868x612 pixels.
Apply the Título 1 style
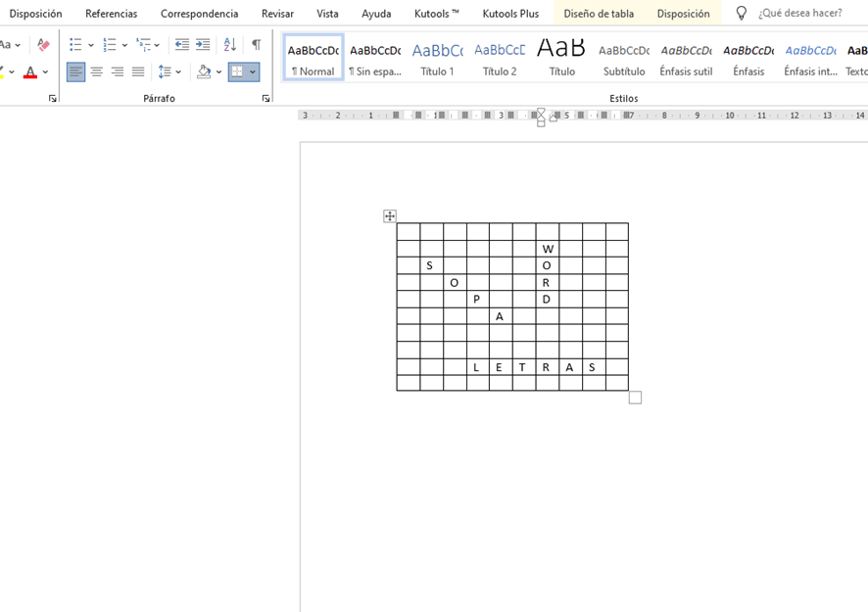(x=437, y=58)
